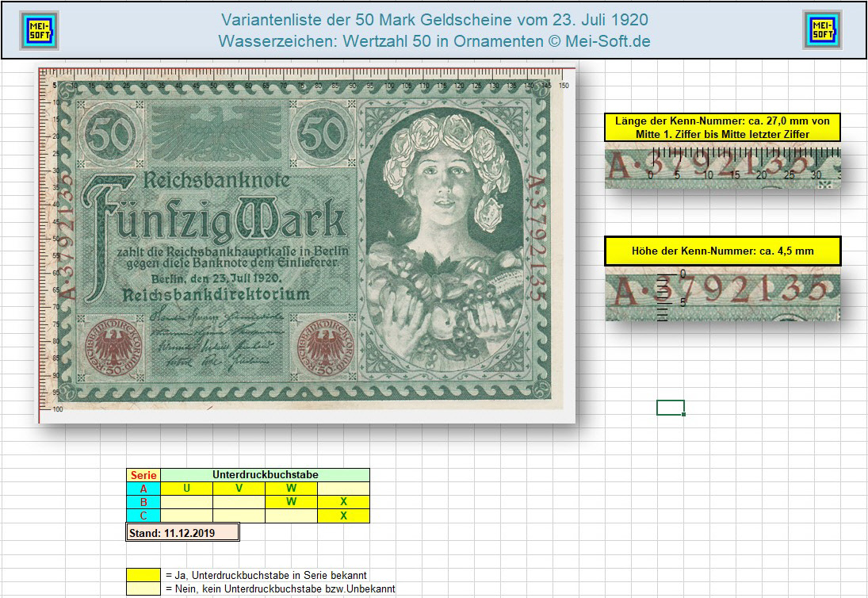Select the serial number length ruler image
The image size is (868, 598).
point(722,165)
